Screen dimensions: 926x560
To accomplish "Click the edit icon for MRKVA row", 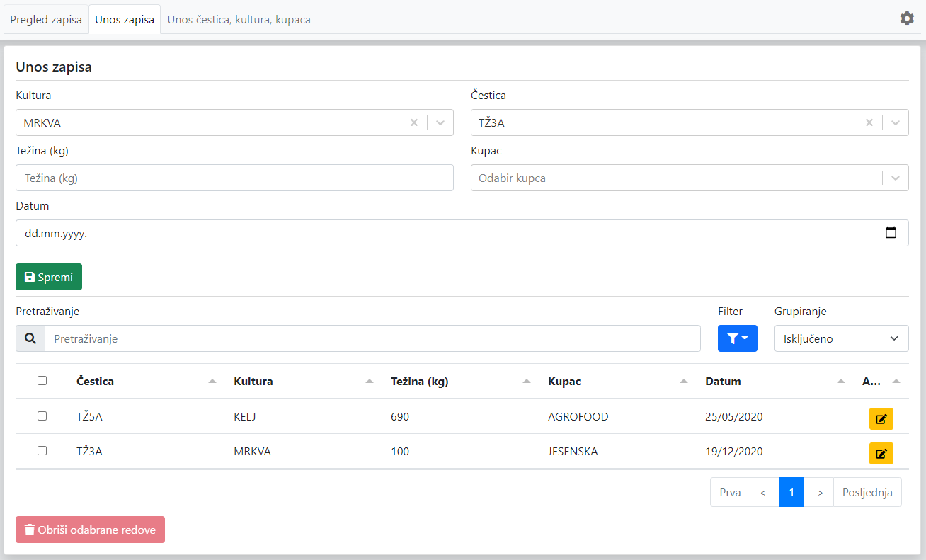I will click(x=881, y=454).
